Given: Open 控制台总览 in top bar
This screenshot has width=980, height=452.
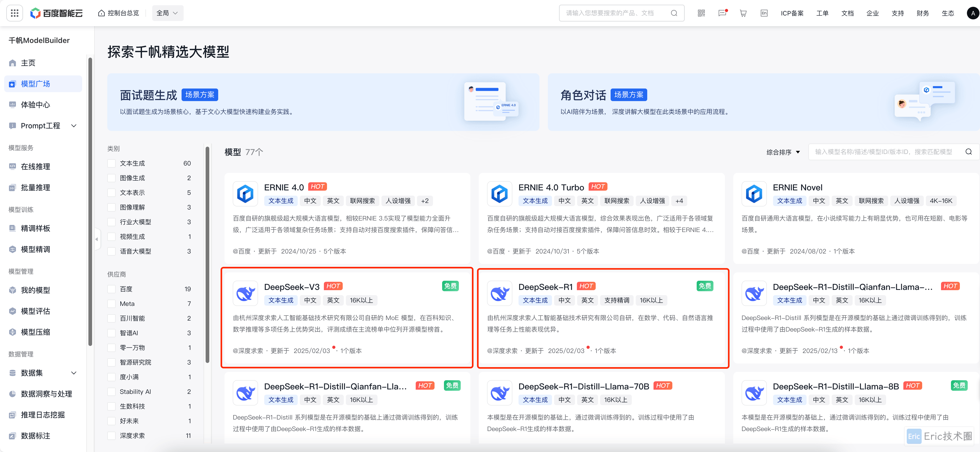Looking at the screenshot, I should [119, 13].
